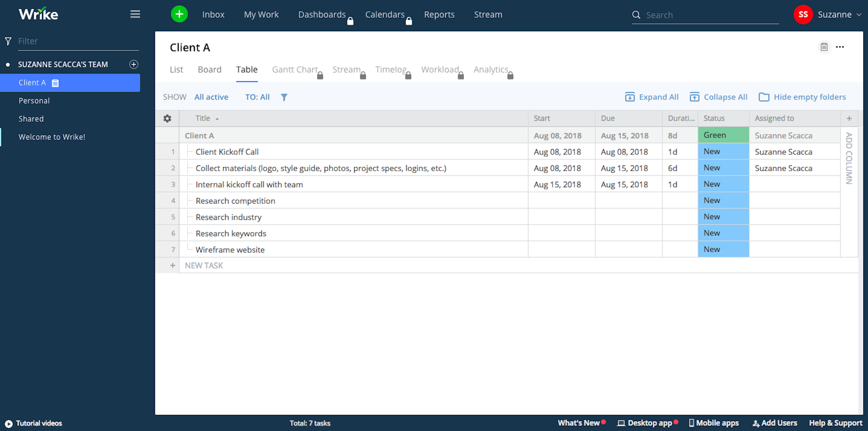Click the description icon next to Client A in sidebar

point(55,83)
